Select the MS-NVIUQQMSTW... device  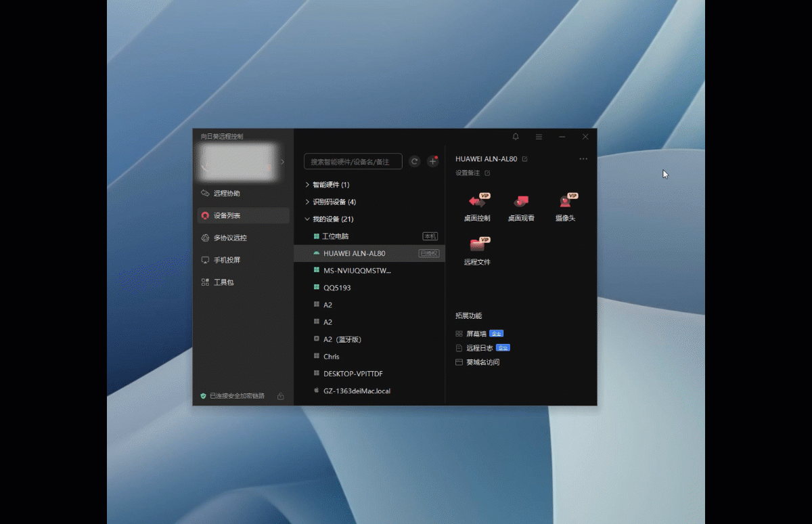click(x=369, y=270)
